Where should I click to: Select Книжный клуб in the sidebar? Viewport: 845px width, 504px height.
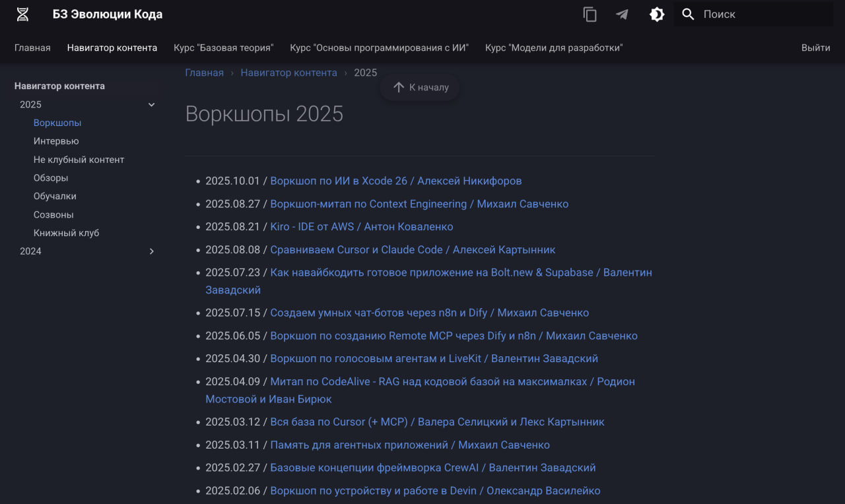[66, 233]
